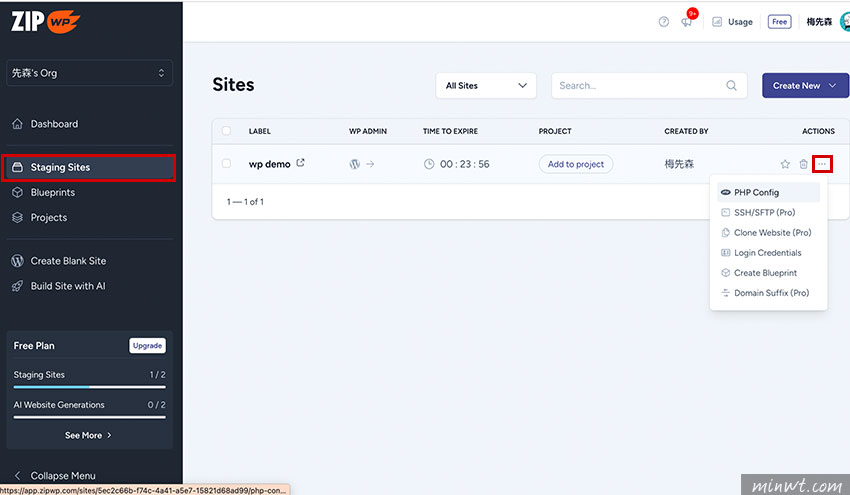Image resolution: width=850 pixels, height=495 pixels.
Task: Click the Create Blueprint cube icon
Action: pyautogui.click(x=725, y=273)
